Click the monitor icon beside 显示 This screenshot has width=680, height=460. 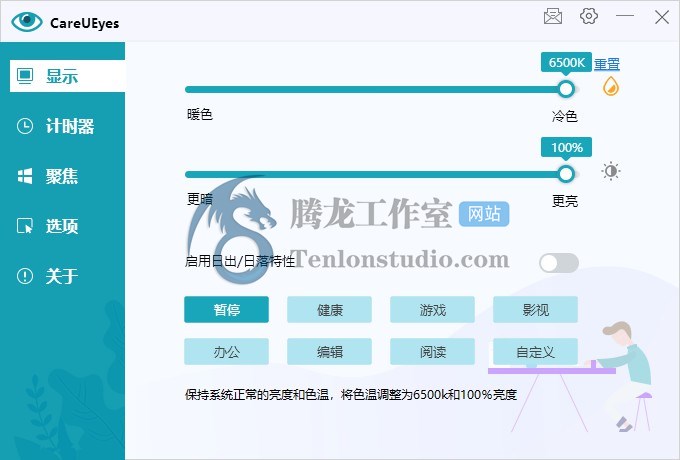25,76
